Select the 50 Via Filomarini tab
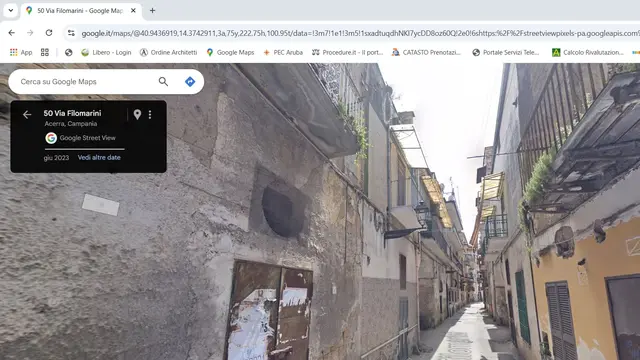This screenshot has width=640, height=360. point(80,11)
